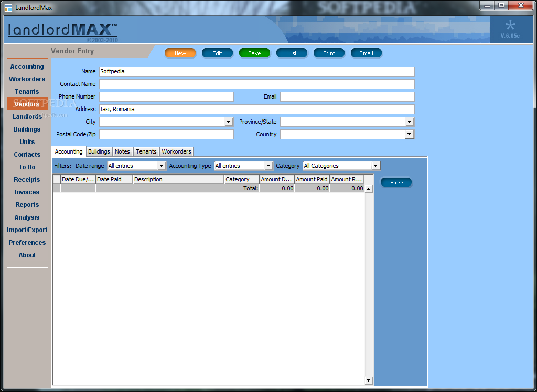Open the Landlords section
Viewport: 537px width, 392px height.
[27, 117]
